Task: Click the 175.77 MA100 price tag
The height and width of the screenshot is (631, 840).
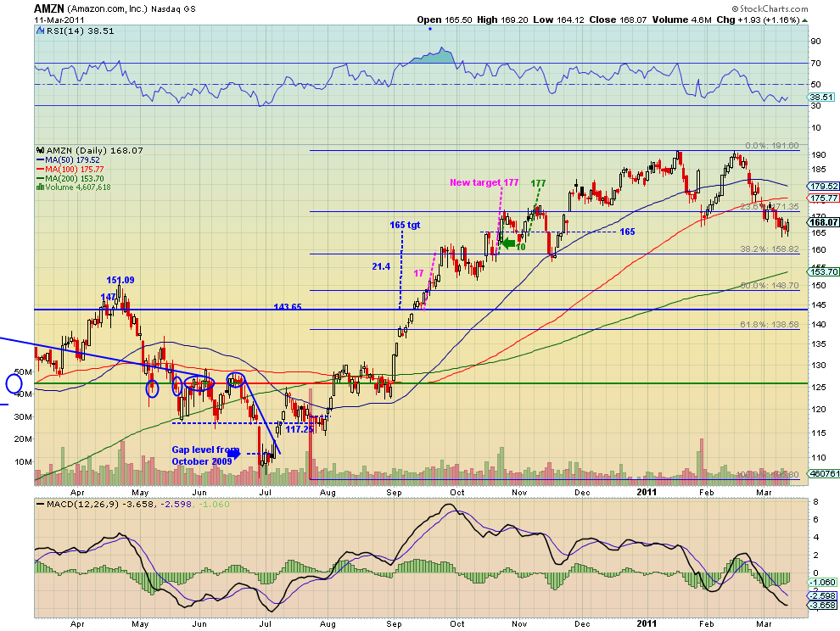Action: tap(823, 198)
